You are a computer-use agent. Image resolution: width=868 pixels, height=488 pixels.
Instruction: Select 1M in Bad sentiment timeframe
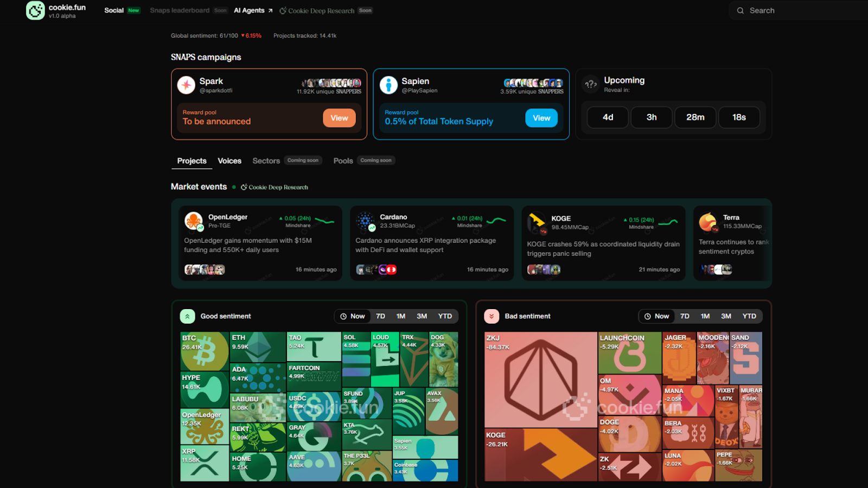(x=705, y=316)
